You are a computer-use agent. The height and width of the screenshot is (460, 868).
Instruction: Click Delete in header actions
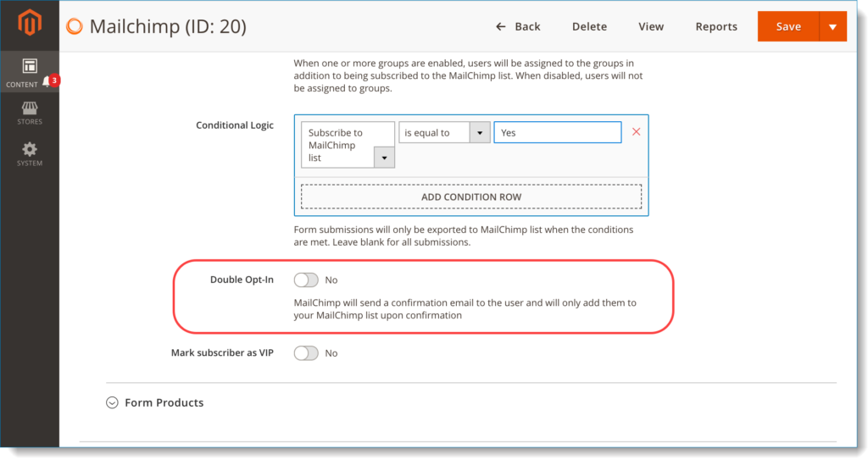[590, 26]
